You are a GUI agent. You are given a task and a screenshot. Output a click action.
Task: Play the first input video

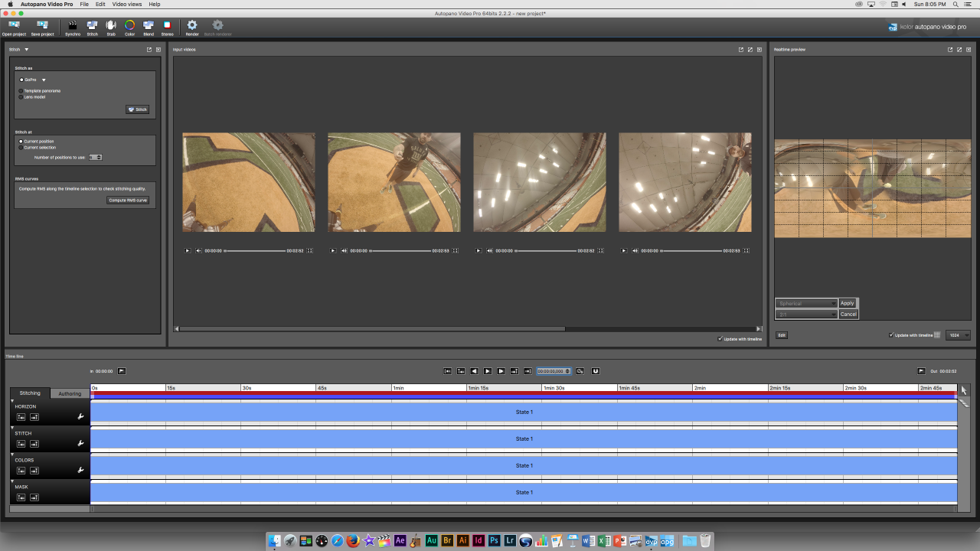point(187,250)
